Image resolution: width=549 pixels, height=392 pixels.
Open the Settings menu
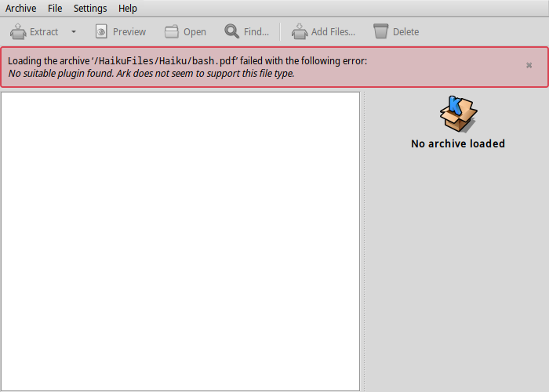point(90,9)
